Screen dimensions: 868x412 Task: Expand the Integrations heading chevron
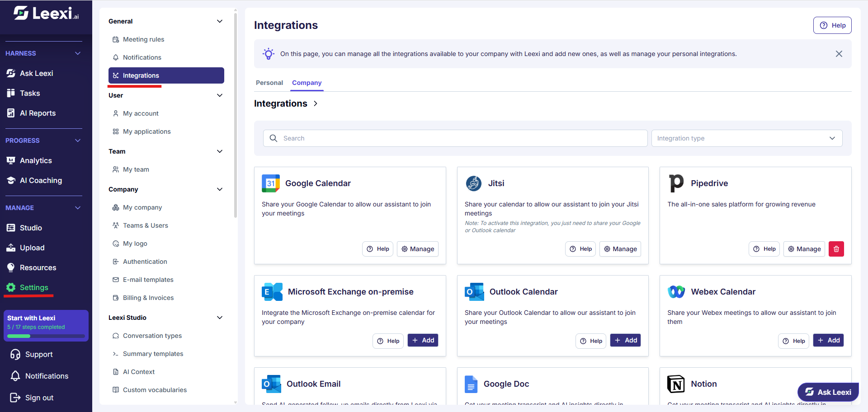pyautogui.click(x=316, y=103)
